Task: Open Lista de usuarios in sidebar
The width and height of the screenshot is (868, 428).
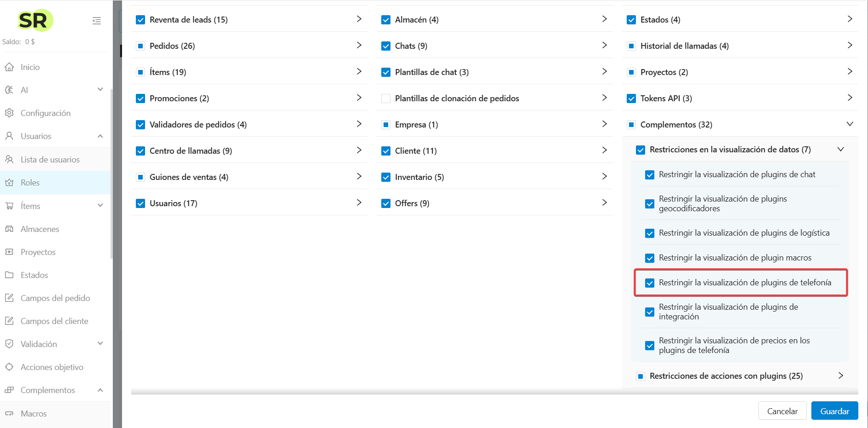Action: click(x=50, y=160)
